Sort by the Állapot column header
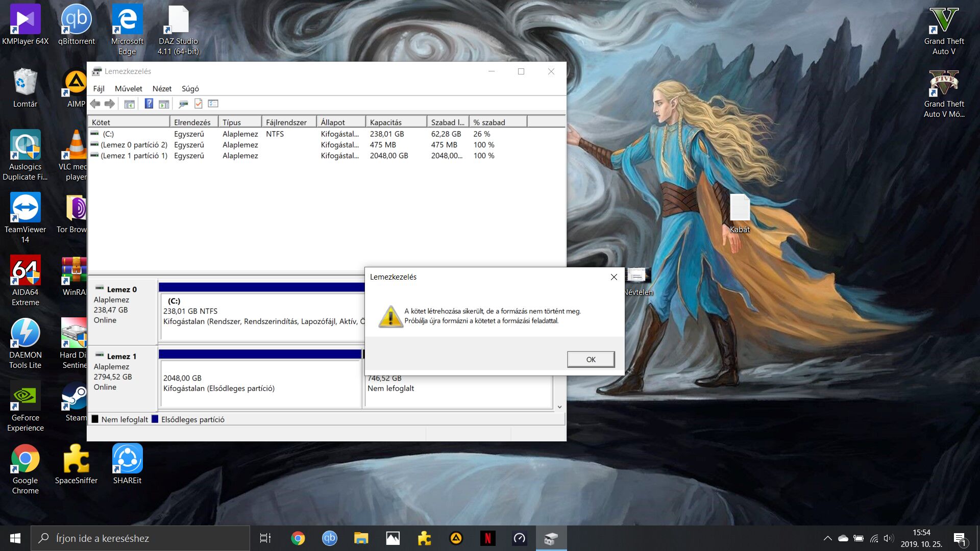Viewport: 980px width, 551px height. tap(341, 122)
